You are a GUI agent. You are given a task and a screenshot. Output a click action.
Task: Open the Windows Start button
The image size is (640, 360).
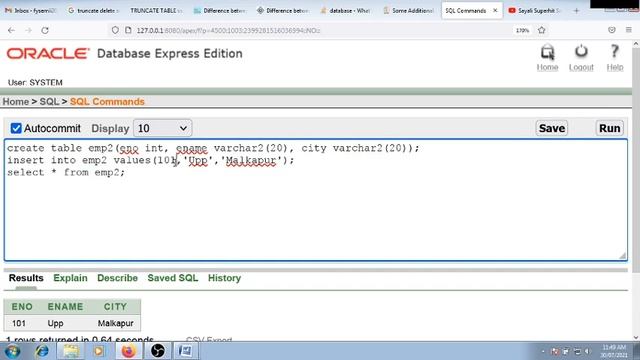click(x=12, y=351)
